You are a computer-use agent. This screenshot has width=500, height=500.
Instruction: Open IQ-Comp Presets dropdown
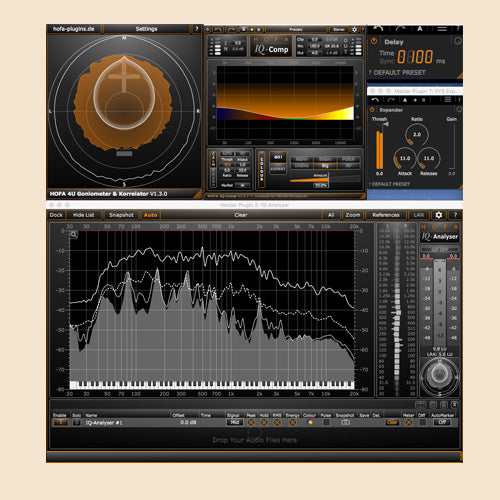(x=296, y=30)
